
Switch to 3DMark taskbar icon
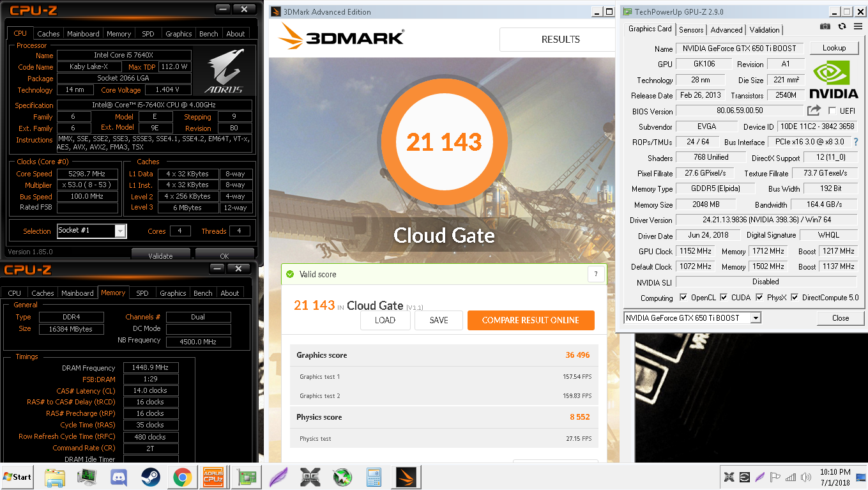pos(406,477)
